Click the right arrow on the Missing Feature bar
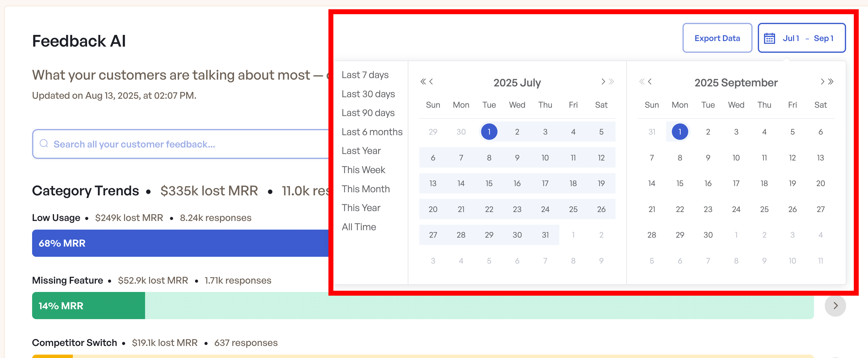The height and width of the screenshot is (358, 868). coord(835,306)
